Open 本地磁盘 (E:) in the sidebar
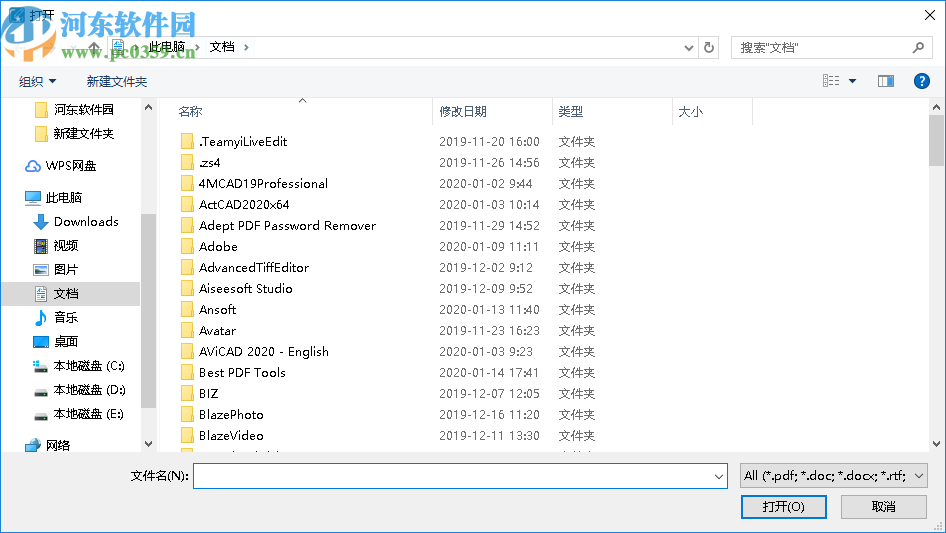946x533 pixels. tap(89, 414)
